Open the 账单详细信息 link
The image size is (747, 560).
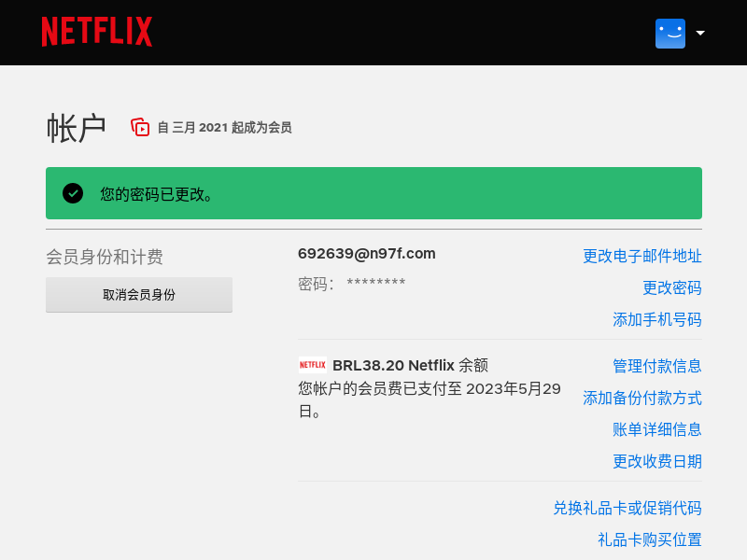pos(657,429)
